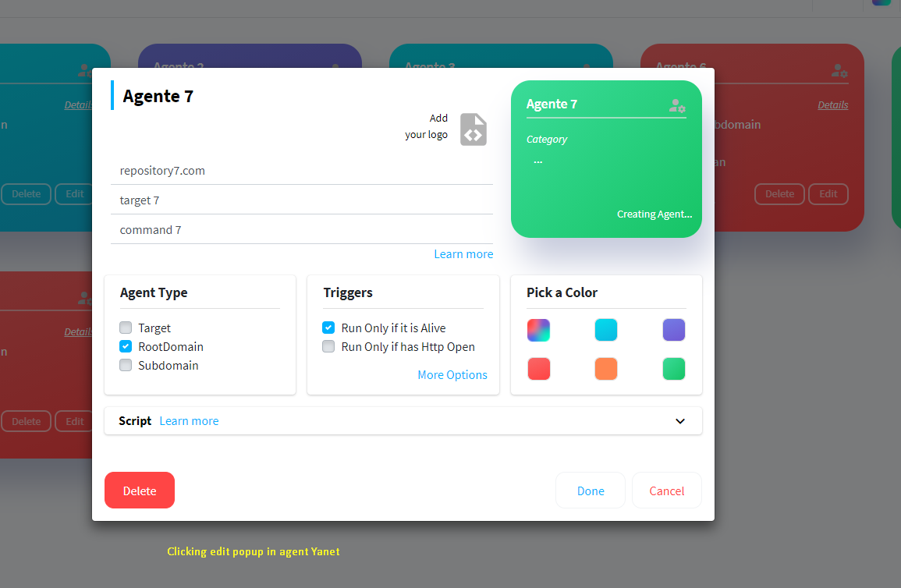The image size is (901, 588).
Task: Check the Target agent type checkbox
Action: [126, 328]
